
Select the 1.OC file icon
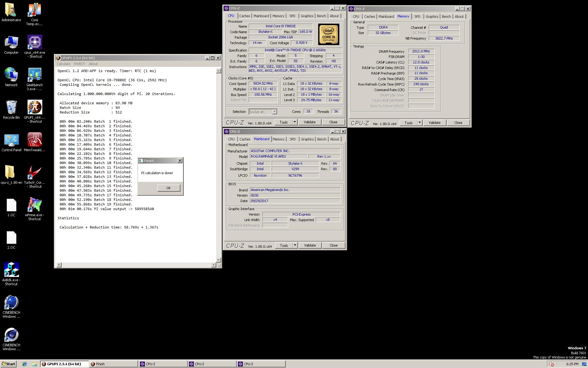[x=11, y=205]
